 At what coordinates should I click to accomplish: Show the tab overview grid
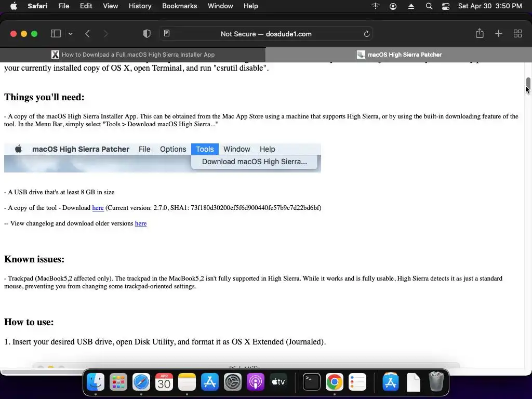click(517, 34)
